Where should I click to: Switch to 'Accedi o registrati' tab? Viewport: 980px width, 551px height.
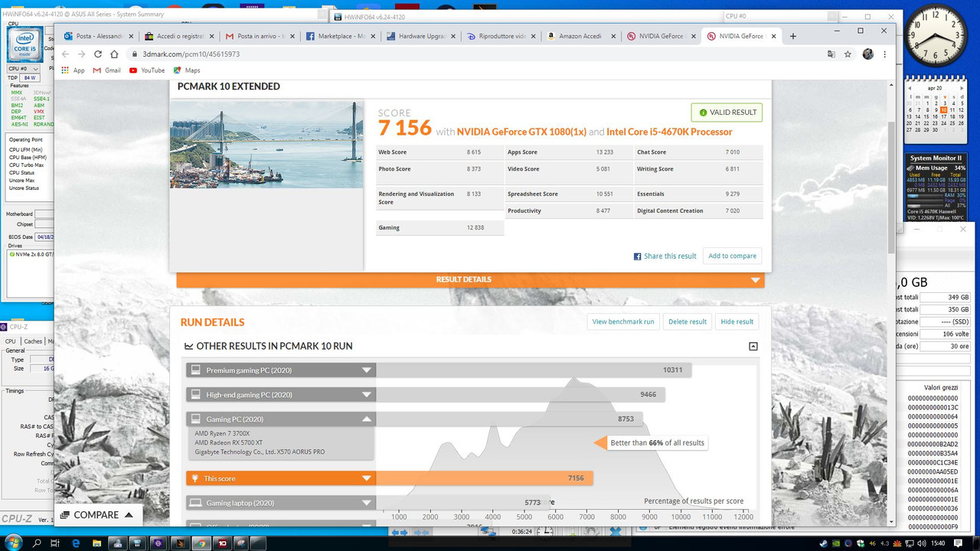pyautogui.click(x=180, y=36)
